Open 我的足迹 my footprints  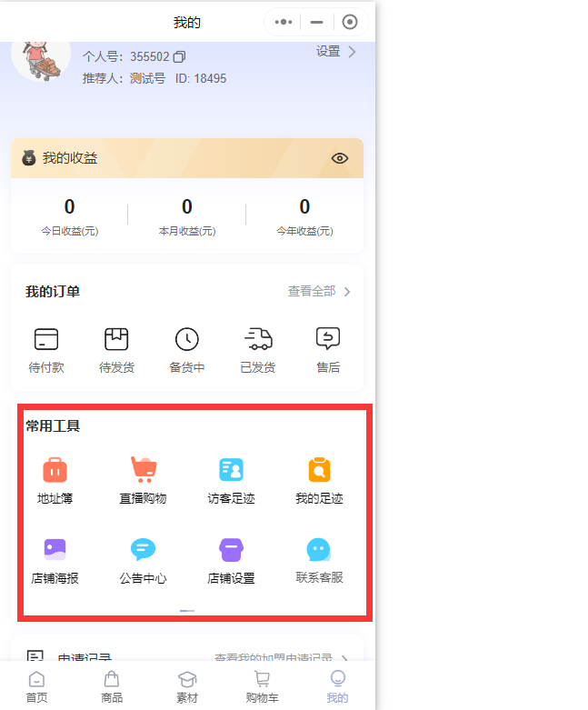319,481
